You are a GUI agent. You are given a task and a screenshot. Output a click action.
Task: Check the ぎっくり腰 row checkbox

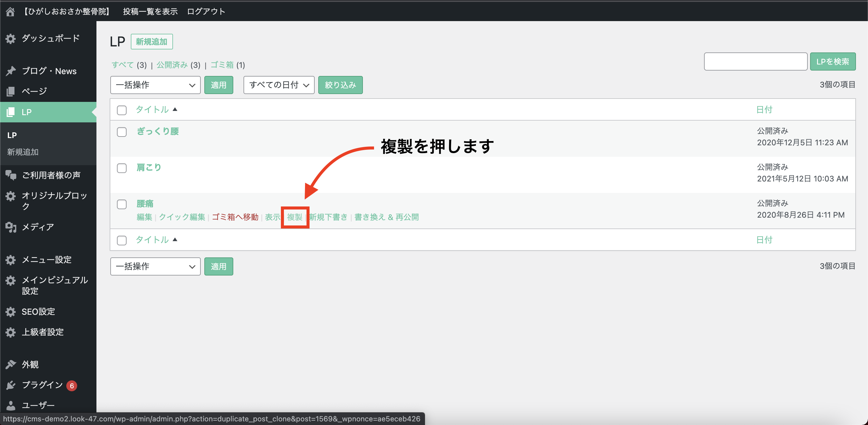(122, 132)
